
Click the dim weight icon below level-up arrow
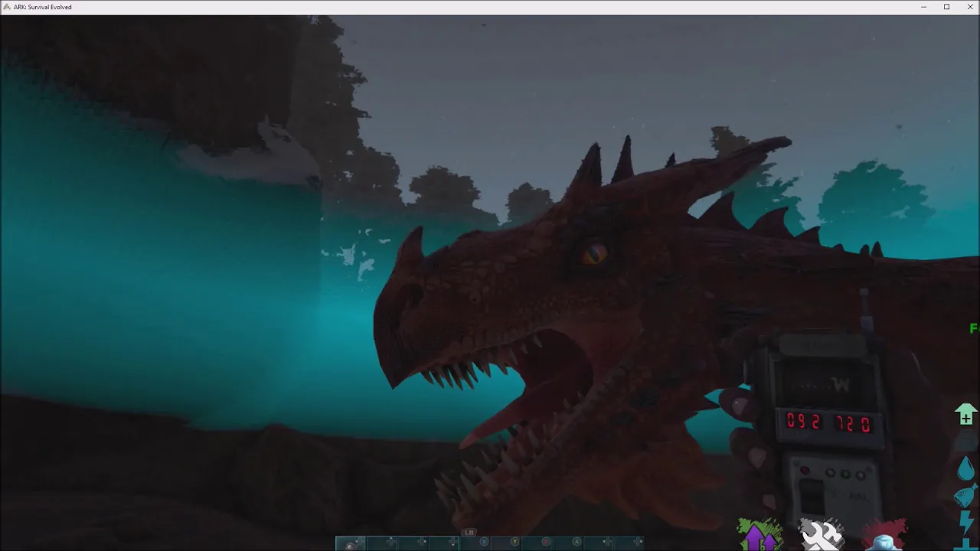(x=966, y=442)
